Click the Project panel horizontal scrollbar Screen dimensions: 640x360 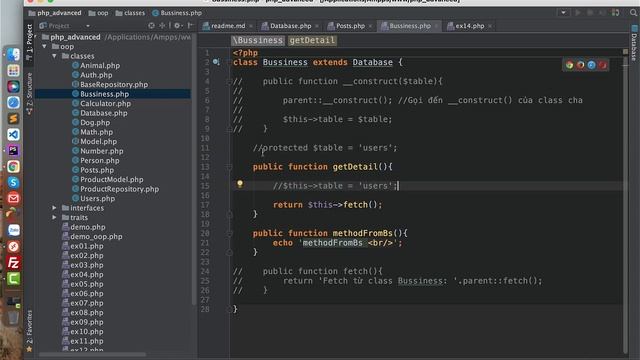(x=92, y=354)
